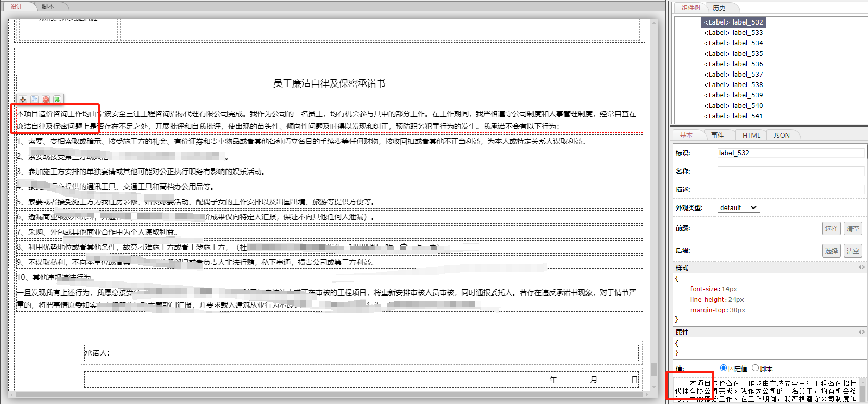
Task: Select label_541 in the component tree
Action: [x=733, y=116]
